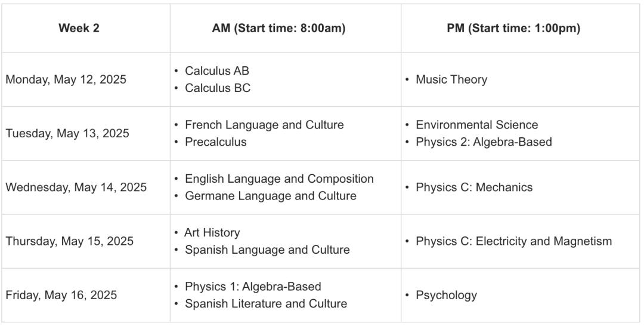This screenshot has width=644, height=326.
Task: Select Psychology in the Friday row
Action: (x=446, y=295)
